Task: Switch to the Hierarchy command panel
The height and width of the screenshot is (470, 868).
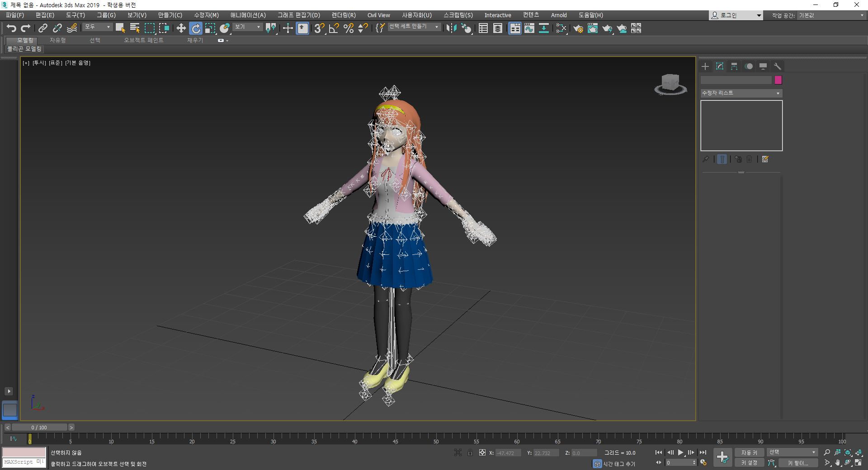Action: click(734, 66)
